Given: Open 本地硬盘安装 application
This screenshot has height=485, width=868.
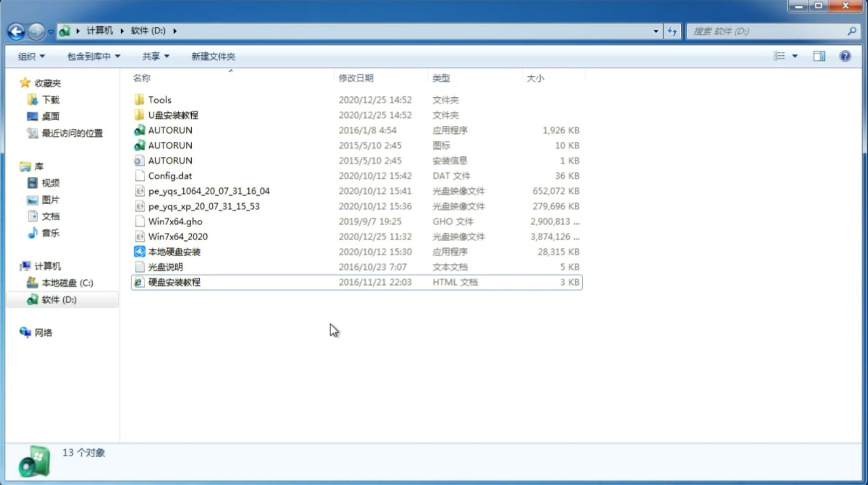Looking at the screenshot, I should [174, 251].
